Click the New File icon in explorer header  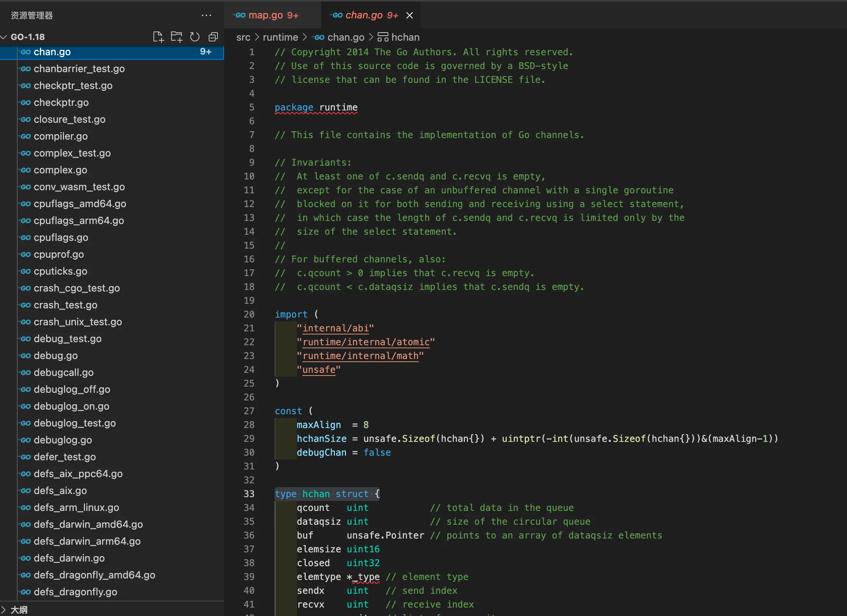(158, 37)
